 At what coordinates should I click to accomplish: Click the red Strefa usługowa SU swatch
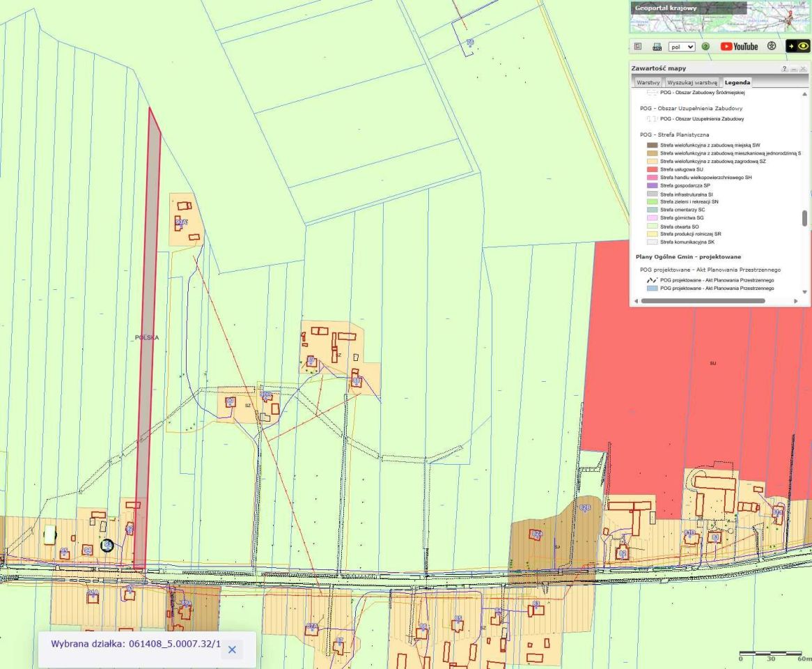point(652,169)
